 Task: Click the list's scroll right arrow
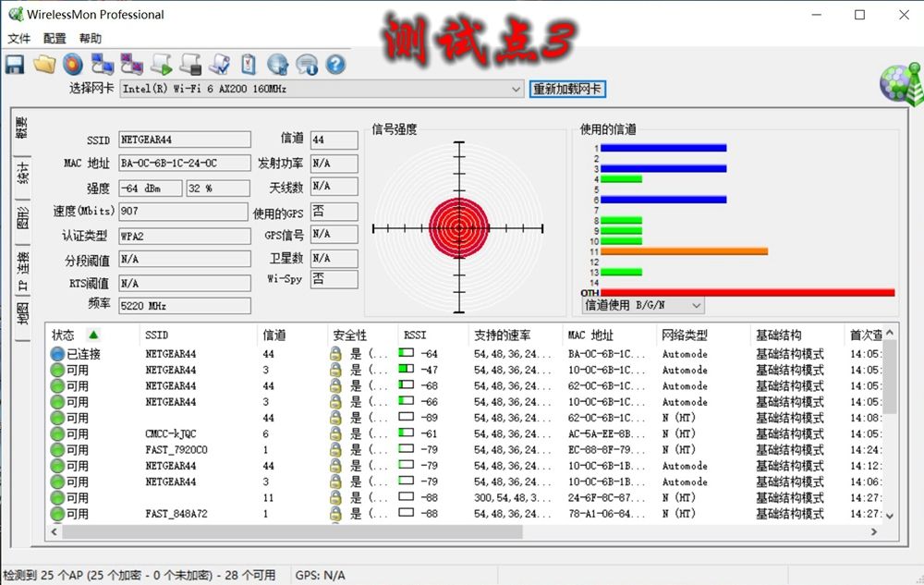874,531
